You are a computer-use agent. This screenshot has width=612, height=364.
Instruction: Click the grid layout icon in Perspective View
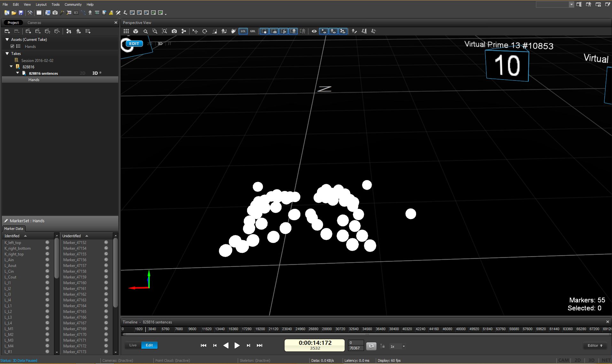[x=126, y=31]
